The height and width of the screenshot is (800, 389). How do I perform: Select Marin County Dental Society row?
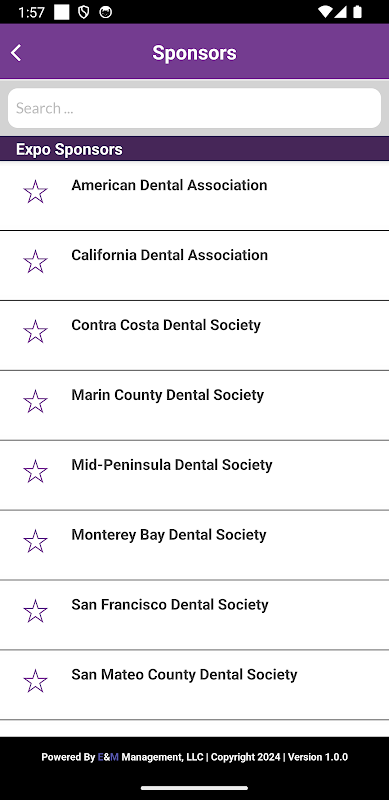(x=194, y=406)
